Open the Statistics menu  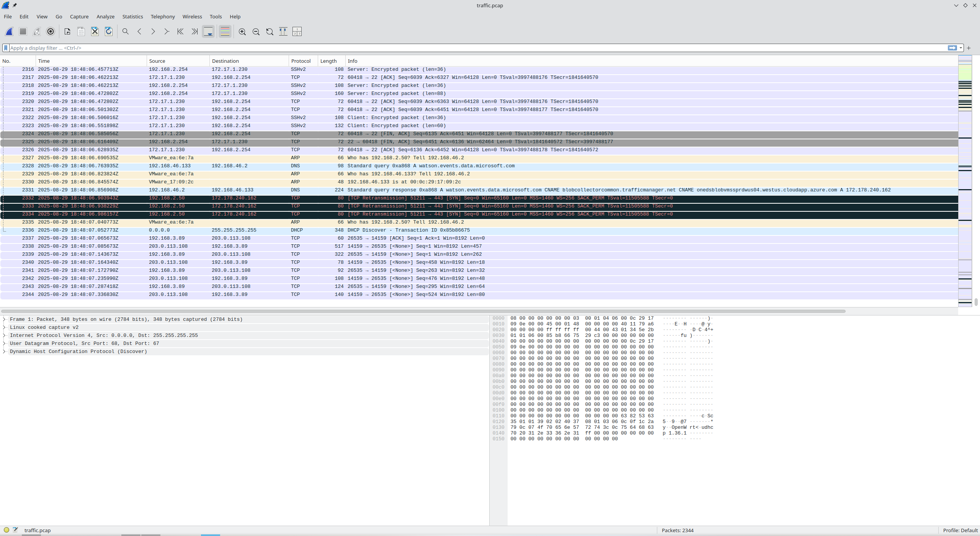pyautogui.click(x=132, y=16)
